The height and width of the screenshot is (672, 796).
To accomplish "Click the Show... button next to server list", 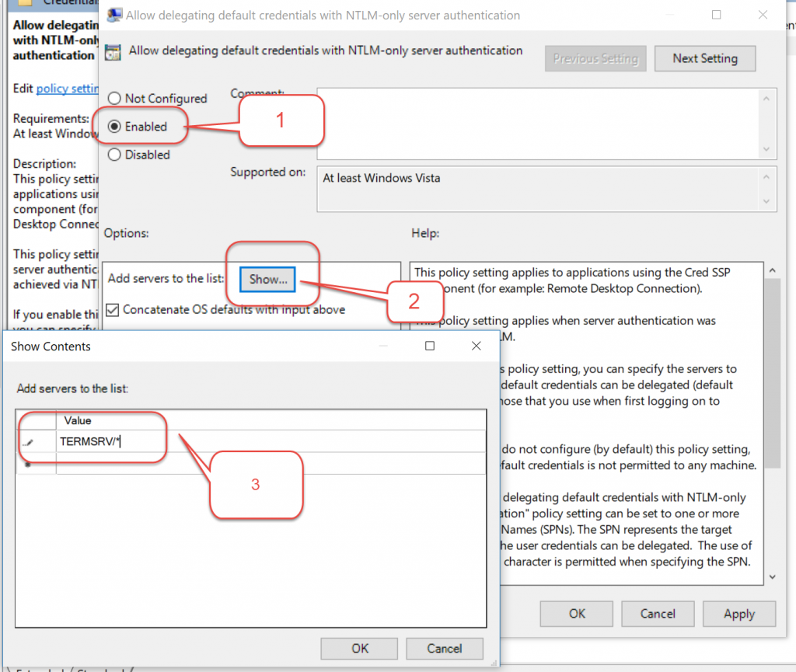I will click(267, 278).
